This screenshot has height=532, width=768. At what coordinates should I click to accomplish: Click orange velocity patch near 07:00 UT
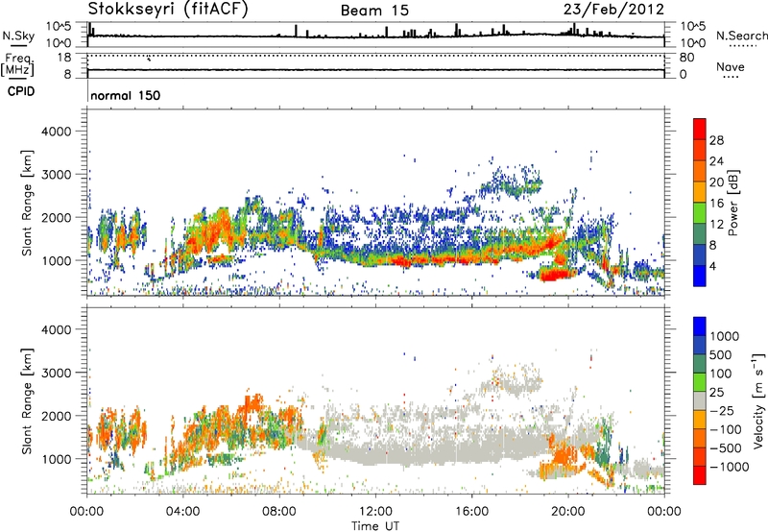[252, 405]
